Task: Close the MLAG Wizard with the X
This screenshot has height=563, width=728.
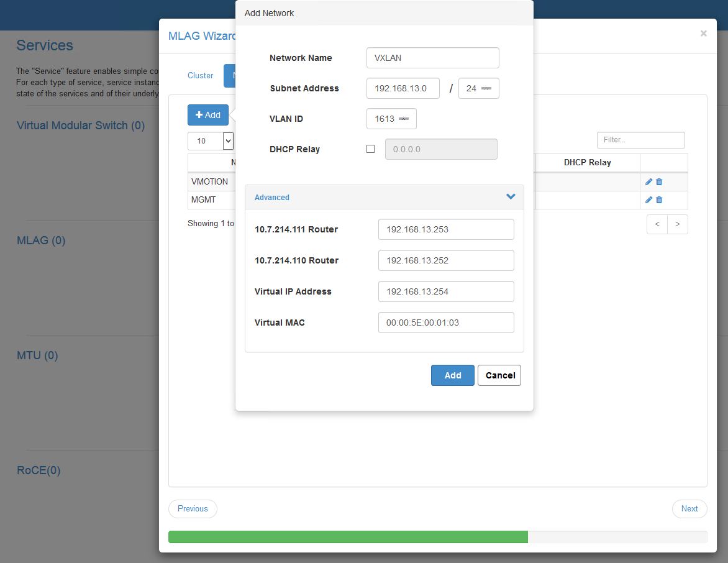Action: (x=703, y=34)
